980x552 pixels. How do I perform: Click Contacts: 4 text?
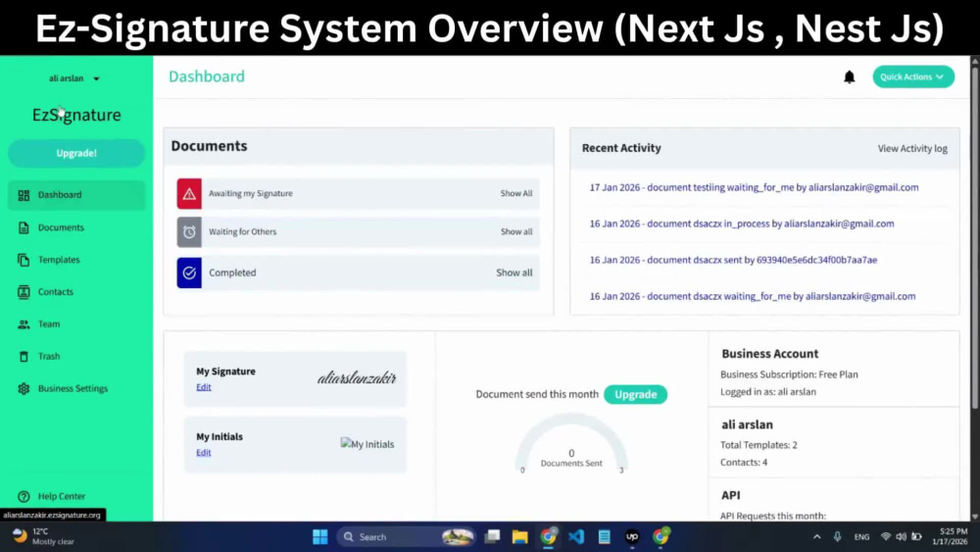[744, 463]
